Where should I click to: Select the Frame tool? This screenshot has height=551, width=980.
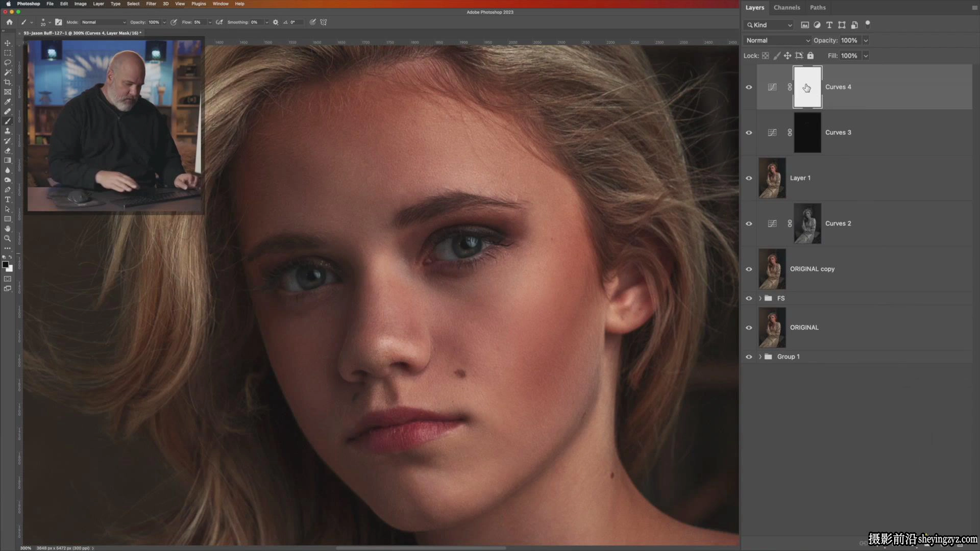[8, 92]
